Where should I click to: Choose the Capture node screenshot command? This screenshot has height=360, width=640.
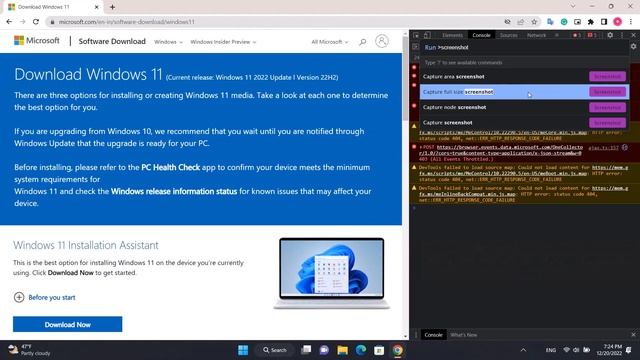pos(524,107)
